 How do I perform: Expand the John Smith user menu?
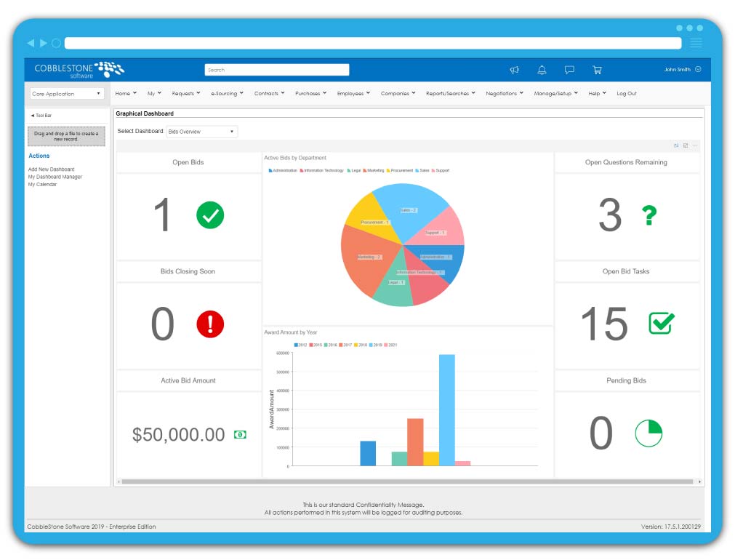pyautogui.click(x=682, y=70)
